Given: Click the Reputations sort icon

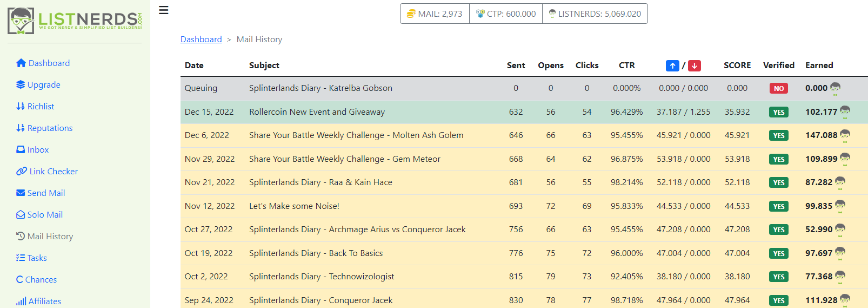Looking at the screenshot, I should [x=21, y=128].
